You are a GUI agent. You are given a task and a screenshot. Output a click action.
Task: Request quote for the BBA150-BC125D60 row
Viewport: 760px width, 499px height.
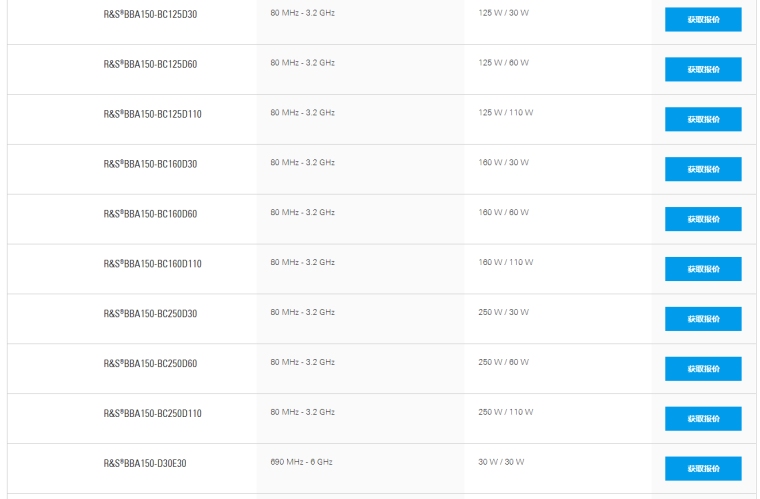pos(703,70)
